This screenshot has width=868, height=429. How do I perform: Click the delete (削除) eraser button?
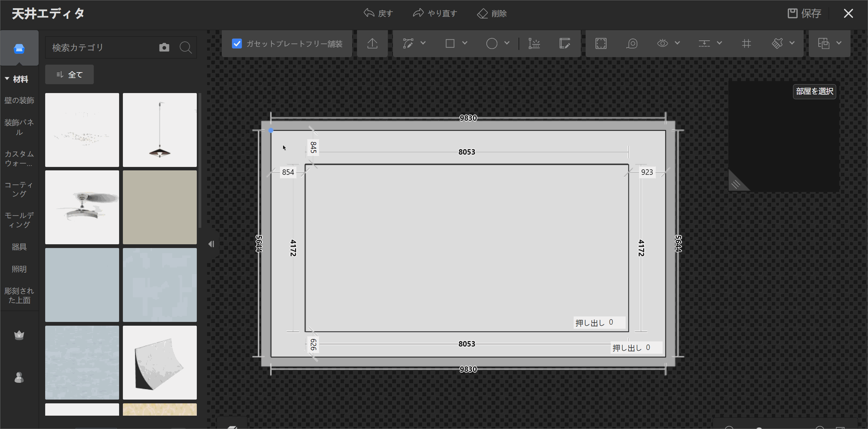(x=492, y=13)
